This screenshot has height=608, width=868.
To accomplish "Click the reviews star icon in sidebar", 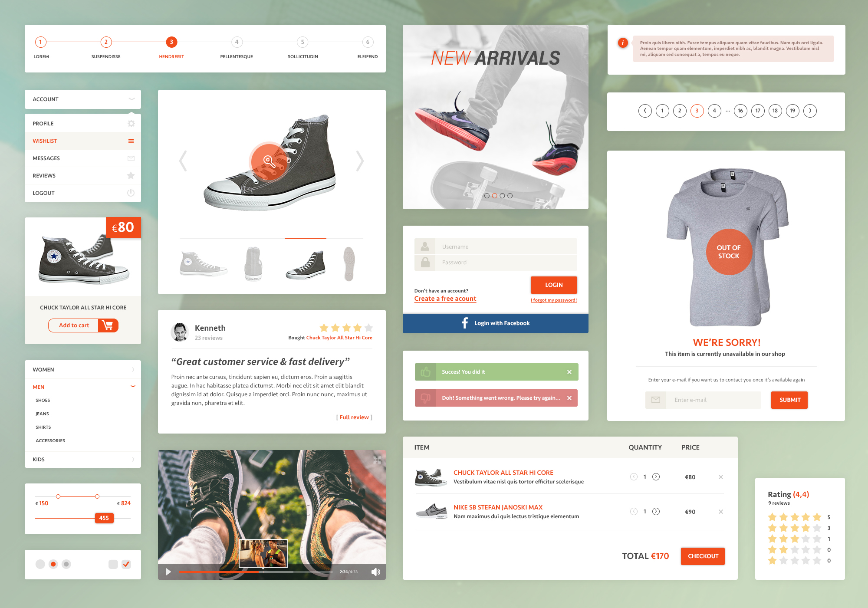I will [132, 175].
